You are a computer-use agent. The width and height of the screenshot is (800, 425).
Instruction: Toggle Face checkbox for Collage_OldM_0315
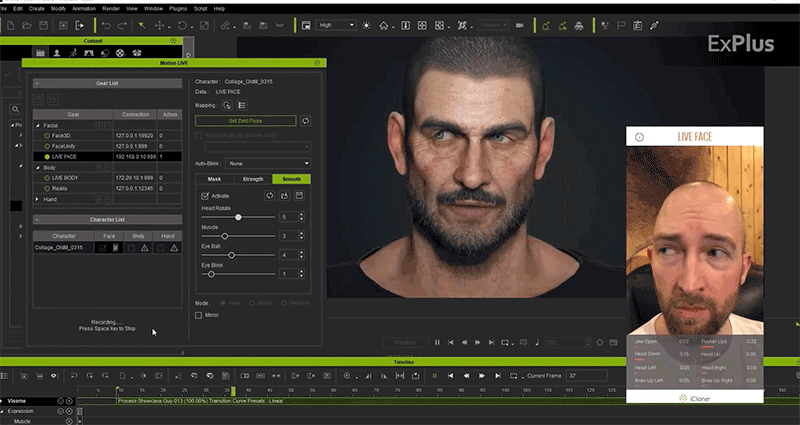(103, 248)
